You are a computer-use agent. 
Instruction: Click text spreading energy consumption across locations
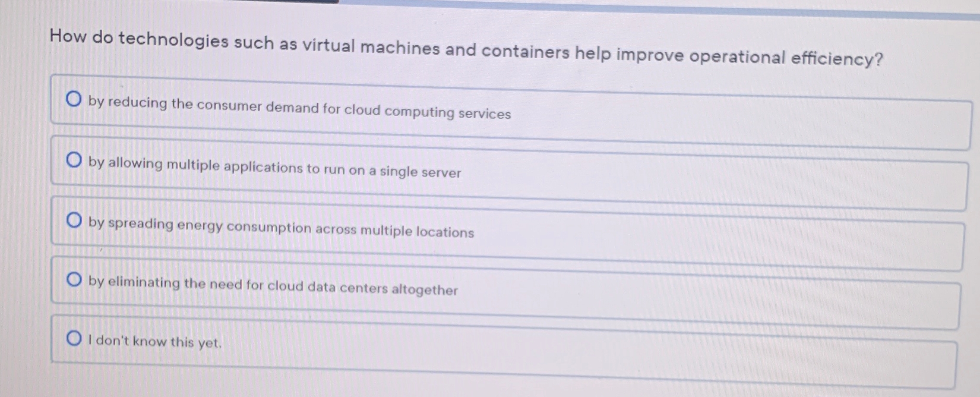coord(281,228)
